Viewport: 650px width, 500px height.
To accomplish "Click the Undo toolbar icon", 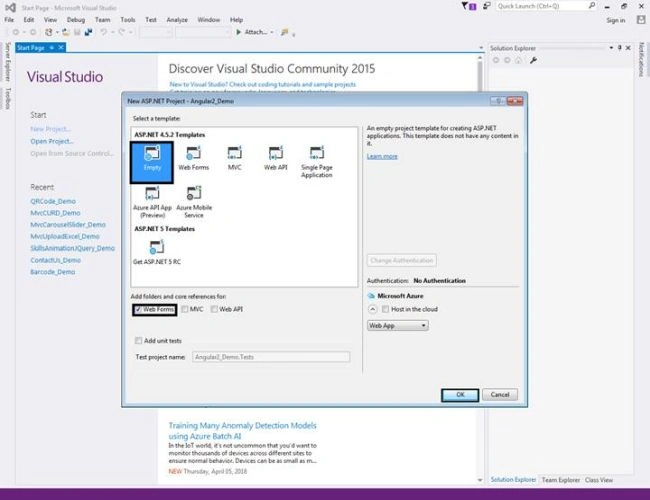I will pos(104,32).
